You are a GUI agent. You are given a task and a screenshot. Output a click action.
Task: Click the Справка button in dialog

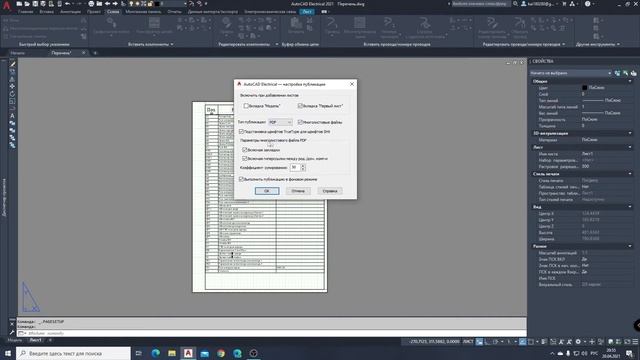coord(330,191)
